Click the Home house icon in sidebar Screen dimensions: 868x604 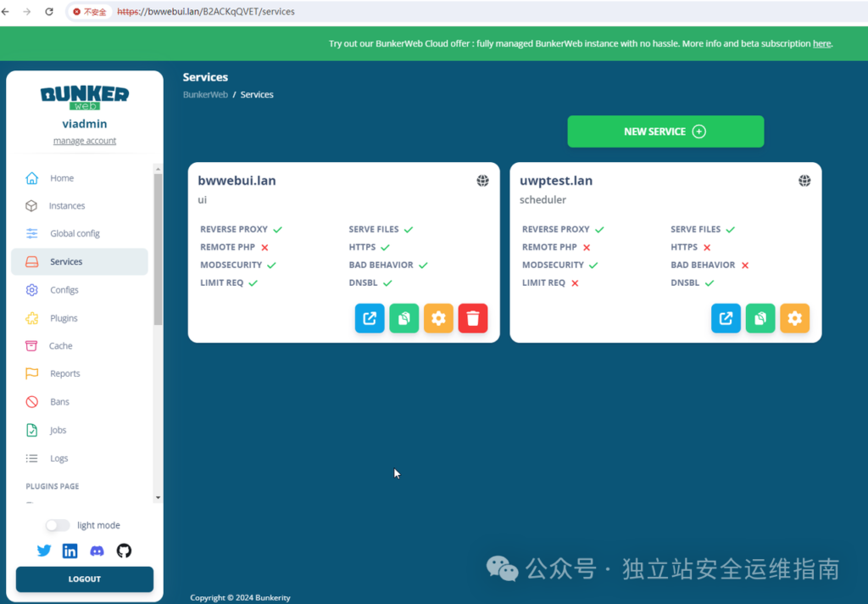point(32,178)
